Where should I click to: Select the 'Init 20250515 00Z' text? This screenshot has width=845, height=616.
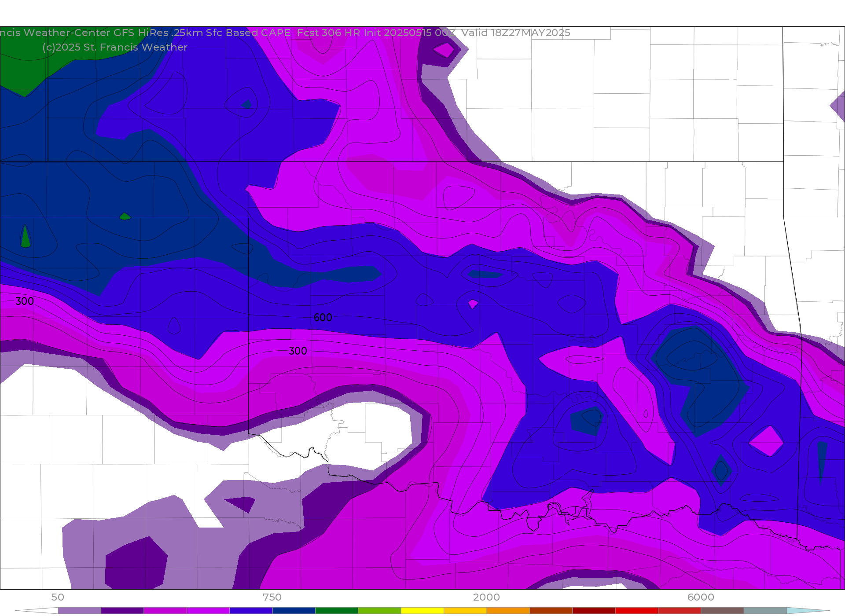click(x=409, y=33)
